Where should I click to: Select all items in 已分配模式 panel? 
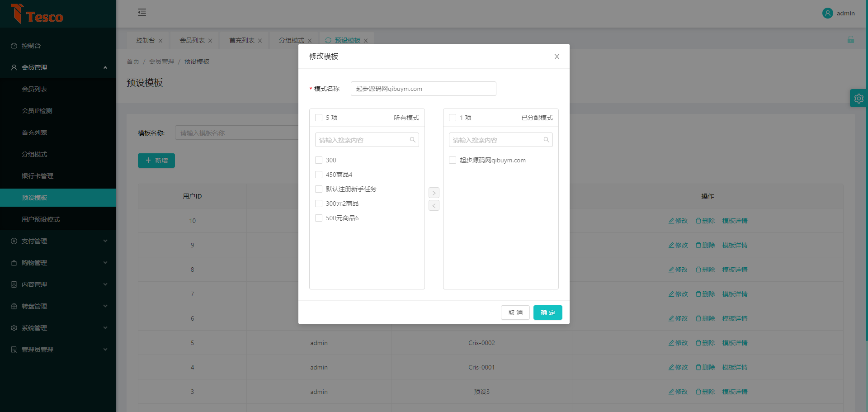(453, 118)
